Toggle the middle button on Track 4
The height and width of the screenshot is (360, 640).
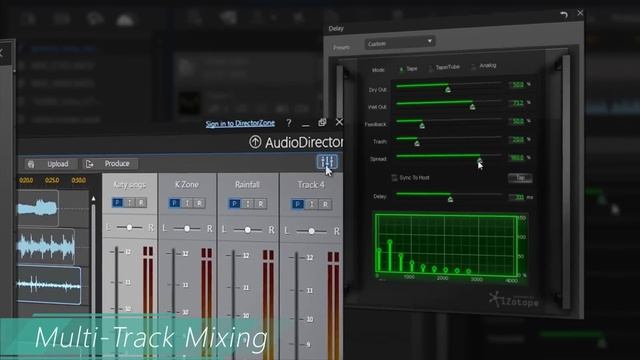[312, 204]
